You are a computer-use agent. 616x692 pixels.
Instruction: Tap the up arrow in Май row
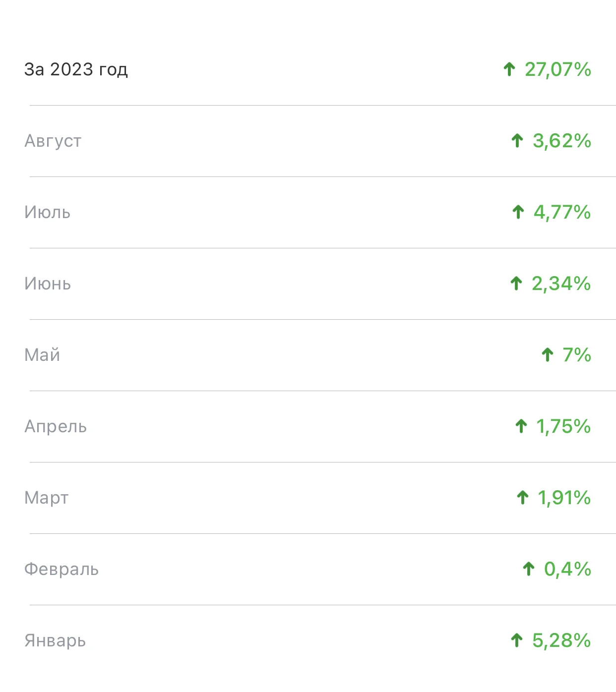click(x=547, y=355)
